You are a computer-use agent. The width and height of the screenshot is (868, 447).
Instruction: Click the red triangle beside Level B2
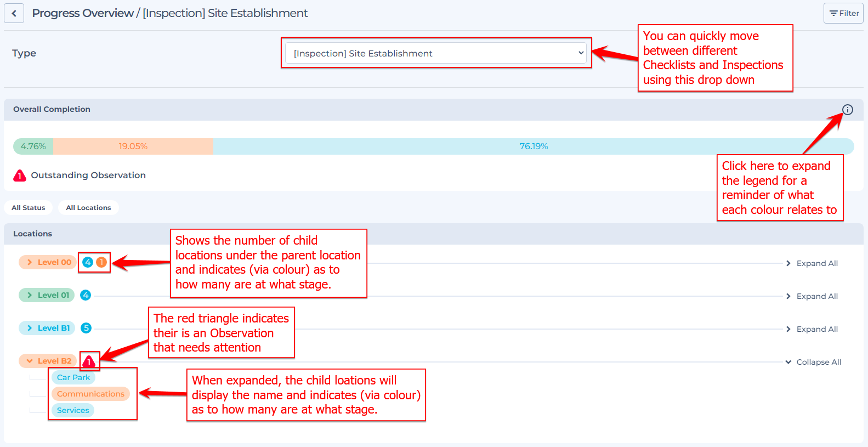89,361
